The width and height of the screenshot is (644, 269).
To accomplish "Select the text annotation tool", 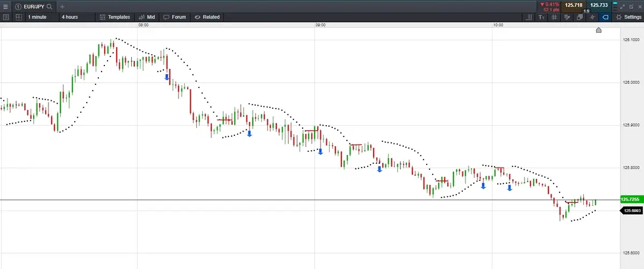I will (541, 17).
